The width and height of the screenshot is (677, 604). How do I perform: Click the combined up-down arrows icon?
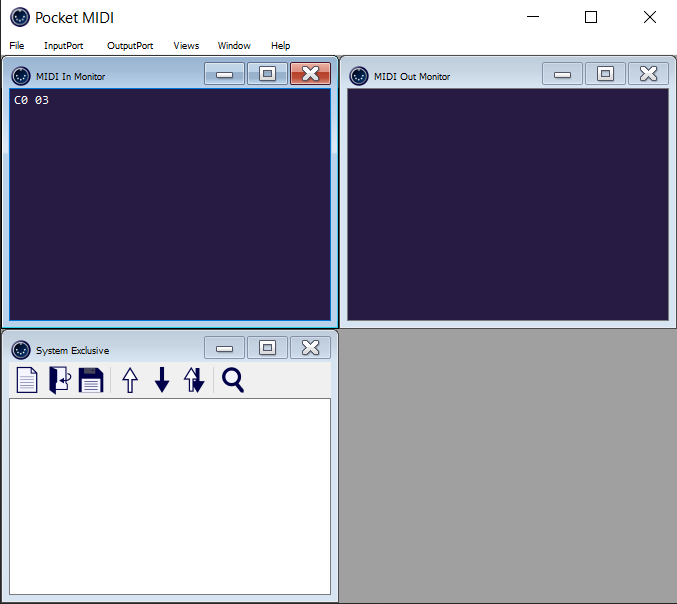pos(194,380)
